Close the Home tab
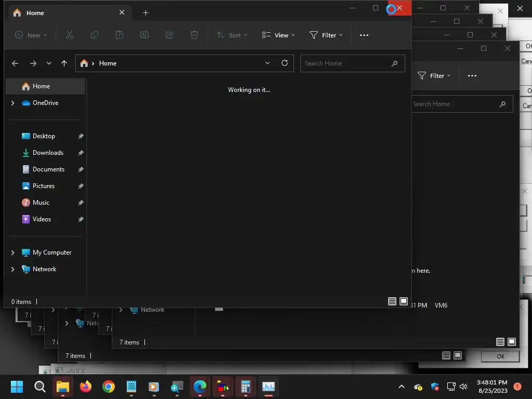 click(122, 12)
